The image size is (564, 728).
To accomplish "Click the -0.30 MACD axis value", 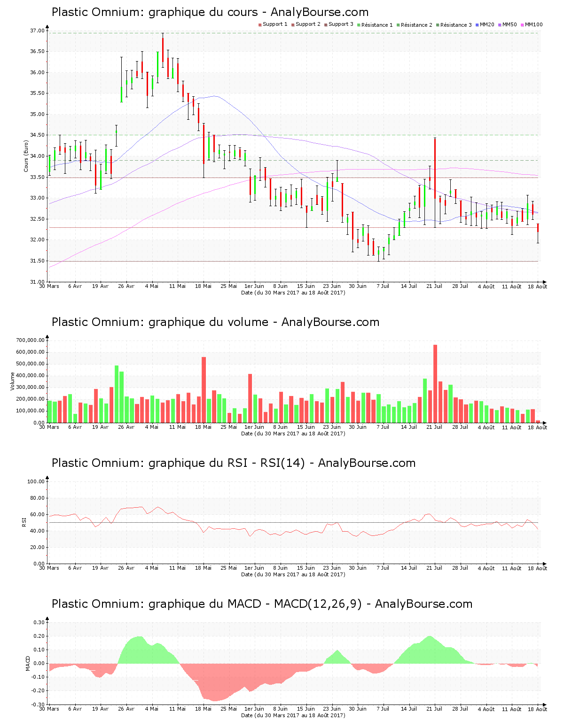I will click(x=38, y=705).
